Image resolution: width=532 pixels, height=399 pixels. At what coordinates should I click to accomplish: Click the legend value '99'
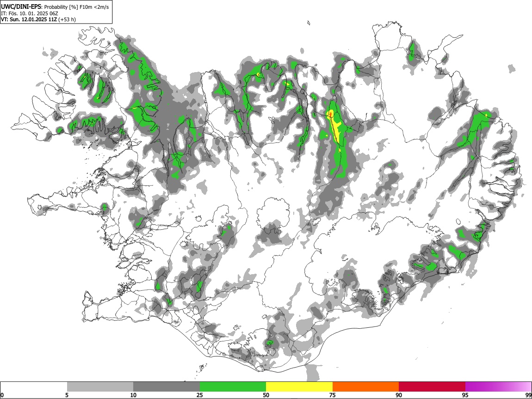[x=528, y=395]
